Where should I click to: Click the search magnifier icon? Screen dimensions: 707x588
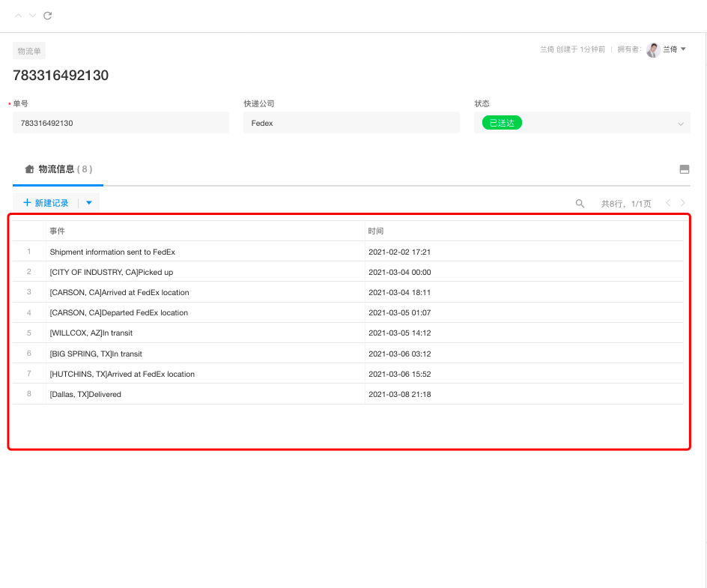click(x=580, y=203)
